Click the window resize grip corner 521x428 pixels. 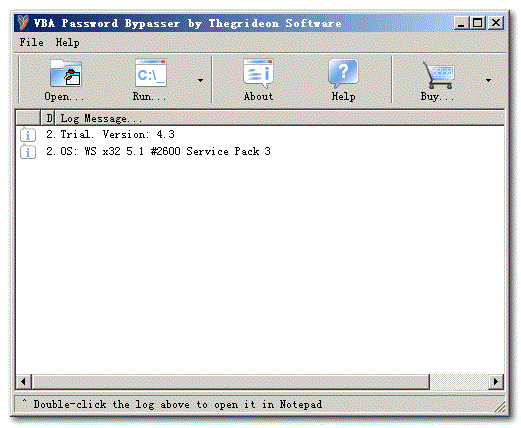(x=499, y=407)
